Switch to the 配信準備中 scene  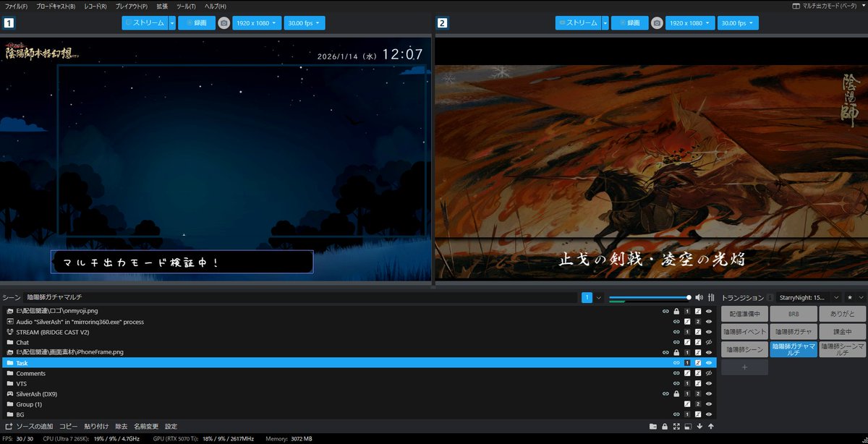click(744, 315)
